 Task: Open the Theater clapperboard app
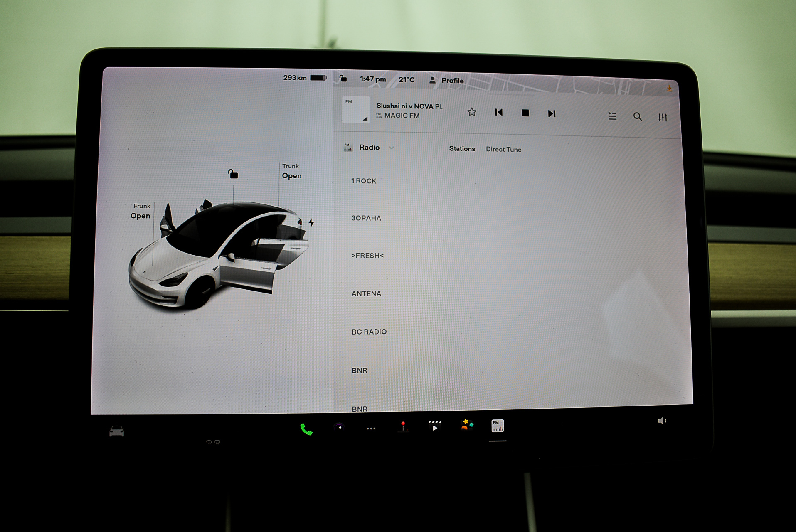pos(435,426)
